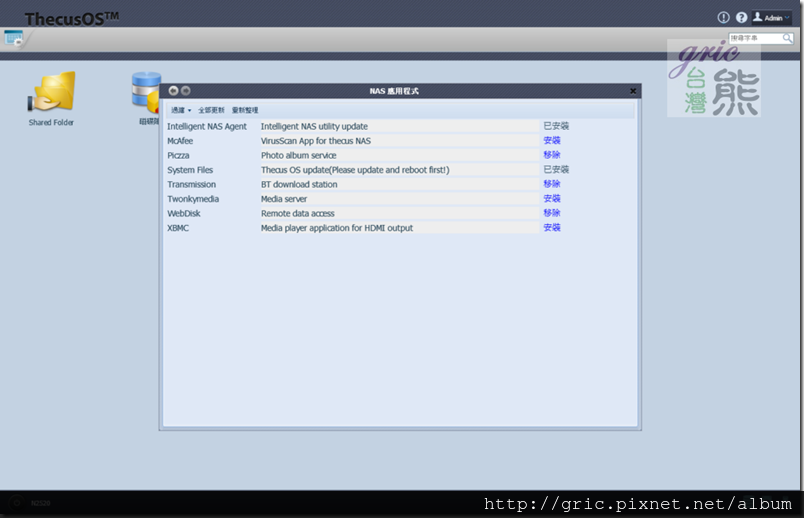
Task: Click 'Media server' description
Action: click(x=284, y=198)
